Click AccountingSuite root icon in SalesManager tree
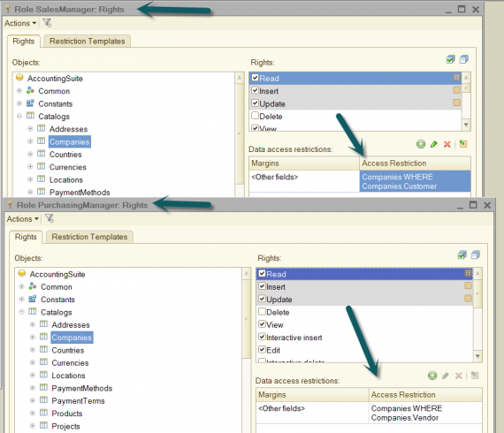504x433 pixels. coord(19,78)
